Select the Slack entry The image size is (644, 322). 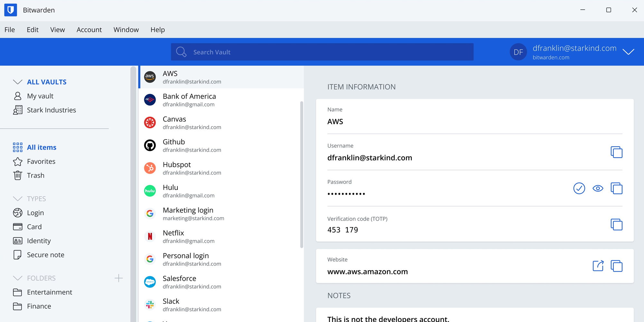(221, 305)
